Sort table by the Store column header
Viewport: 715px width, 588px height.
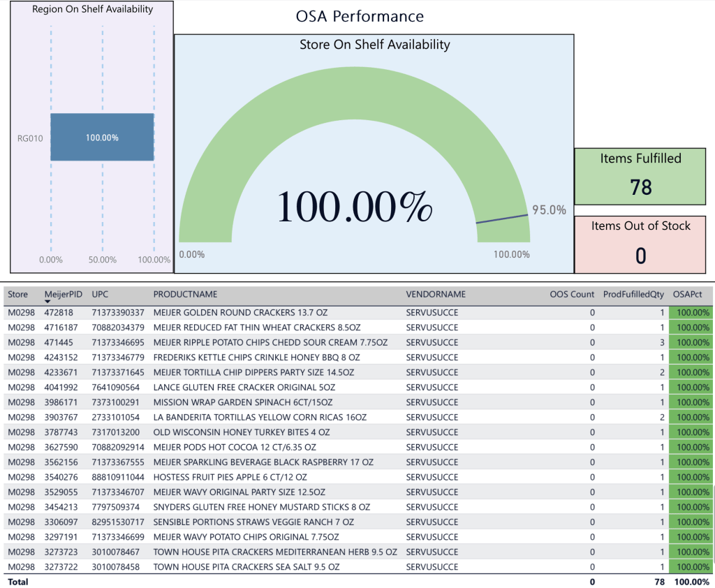click(x=18, y=294)
